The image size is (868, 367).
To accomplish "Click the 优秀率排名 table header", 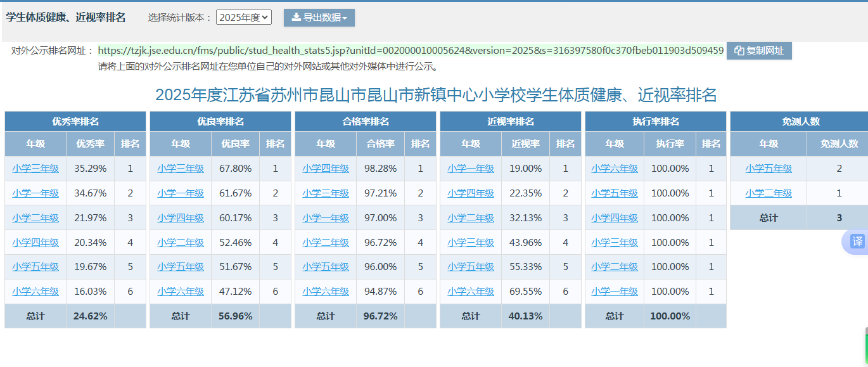I will tap(75, 122).
